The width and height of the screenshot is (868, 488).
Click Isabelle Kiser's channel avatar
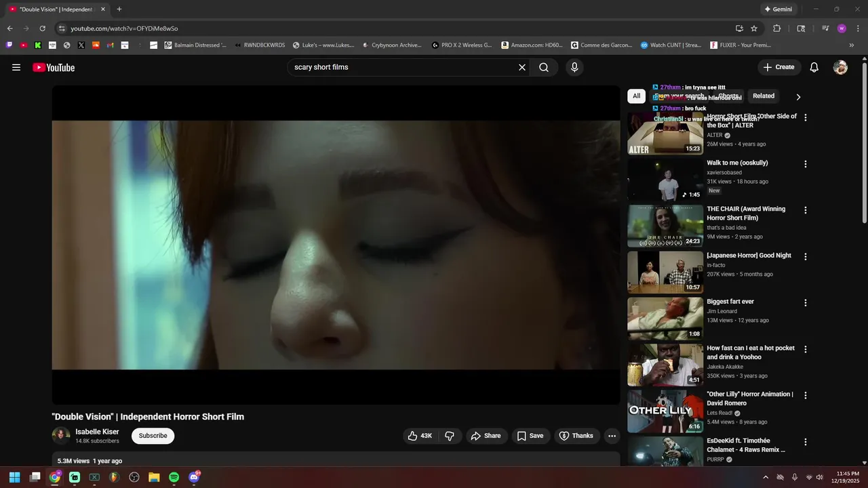coord(61,436)
